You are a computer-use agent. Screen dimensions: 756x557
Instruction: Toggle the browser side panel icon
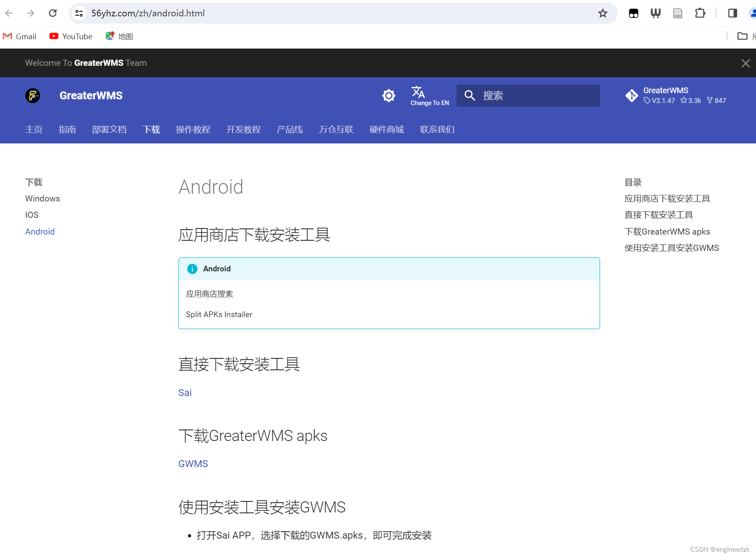pos(733,13)
